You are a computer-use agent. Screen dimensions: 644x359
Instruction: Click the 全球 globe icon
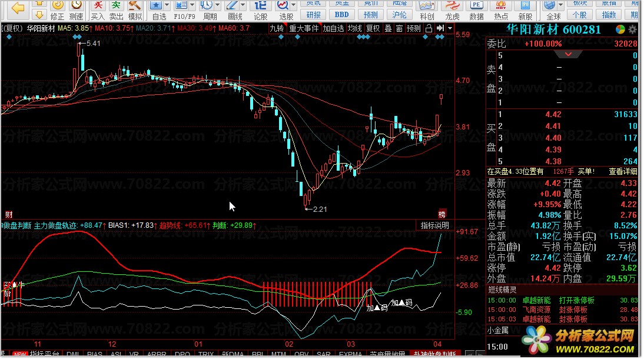click(550, 6)
